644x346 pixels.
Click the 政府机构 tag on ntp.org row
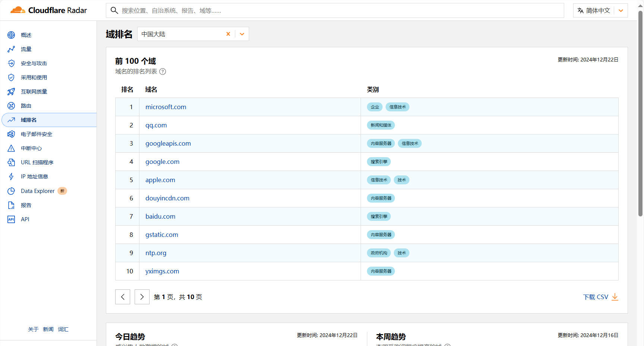tap(379, 253)
